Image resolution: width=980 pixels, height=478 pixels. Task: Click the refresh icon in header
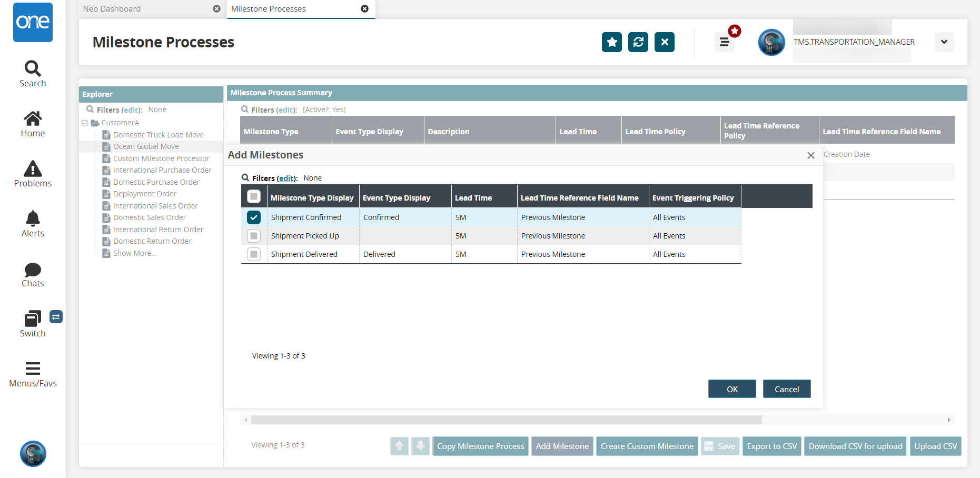click(x=638, y=42)
